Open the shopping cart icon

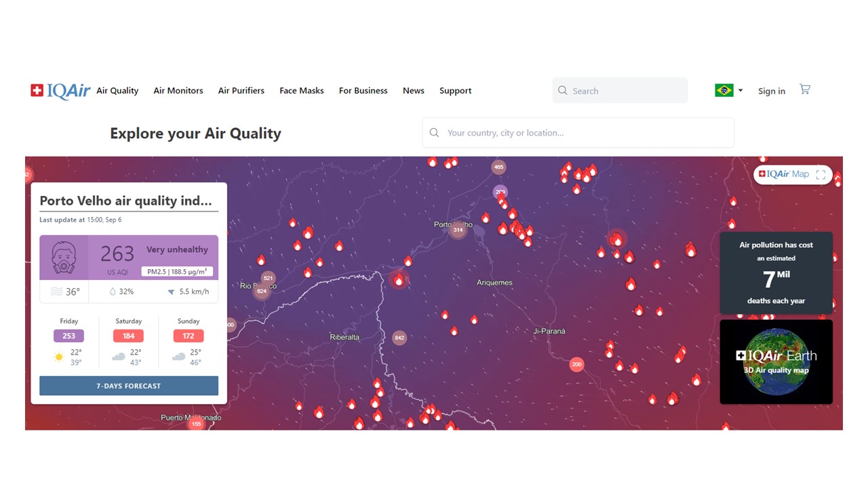tap(805, 89)
